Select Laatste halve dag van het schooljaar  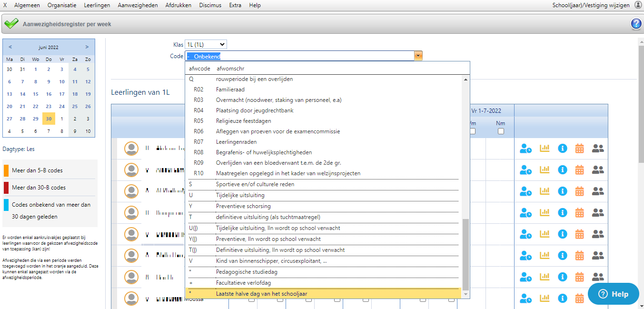tap(323, 294)
